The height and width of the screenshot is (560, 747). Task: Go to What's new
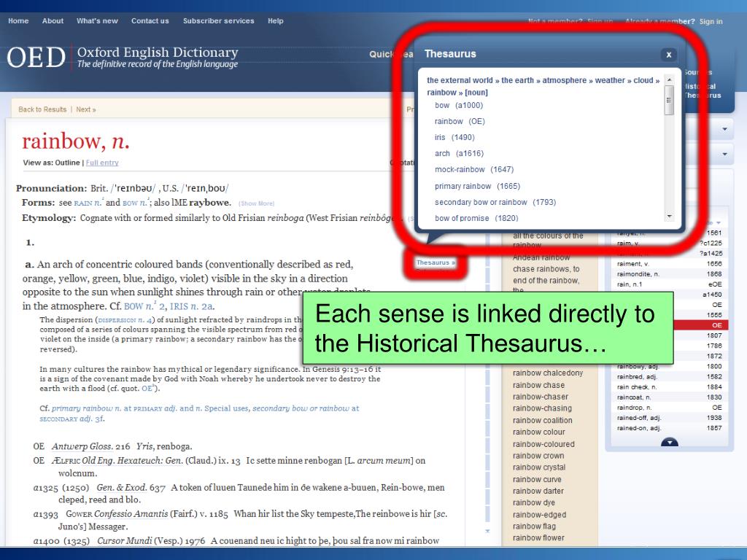[x=97, y=21]
